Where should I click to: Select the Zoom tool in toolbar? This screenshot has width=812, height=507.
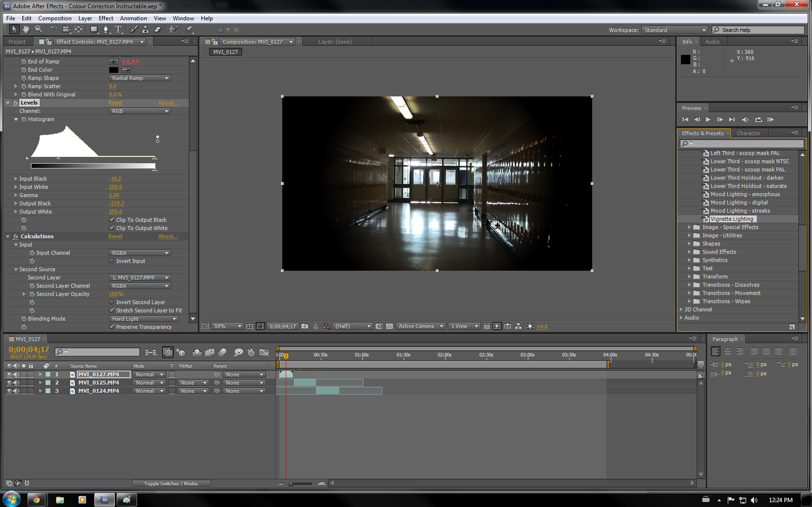pos(38,30)
